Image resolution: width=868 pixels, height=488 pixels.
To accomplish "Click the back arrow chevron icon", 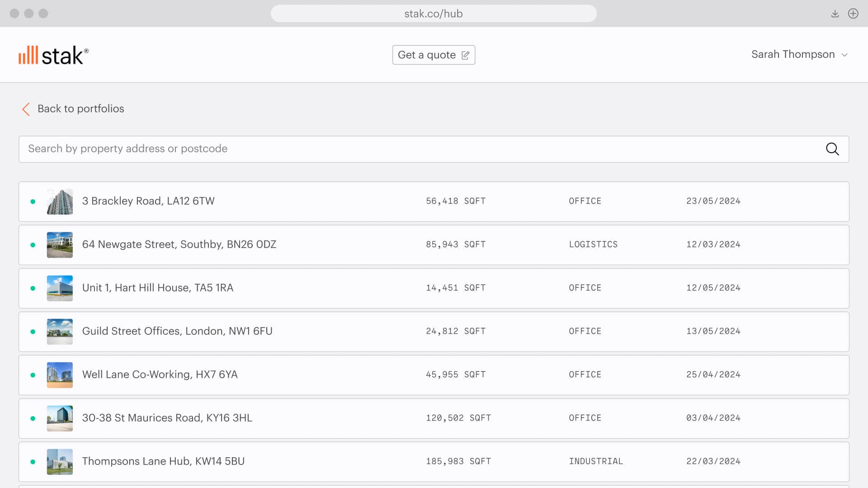I will pos(26,109).
